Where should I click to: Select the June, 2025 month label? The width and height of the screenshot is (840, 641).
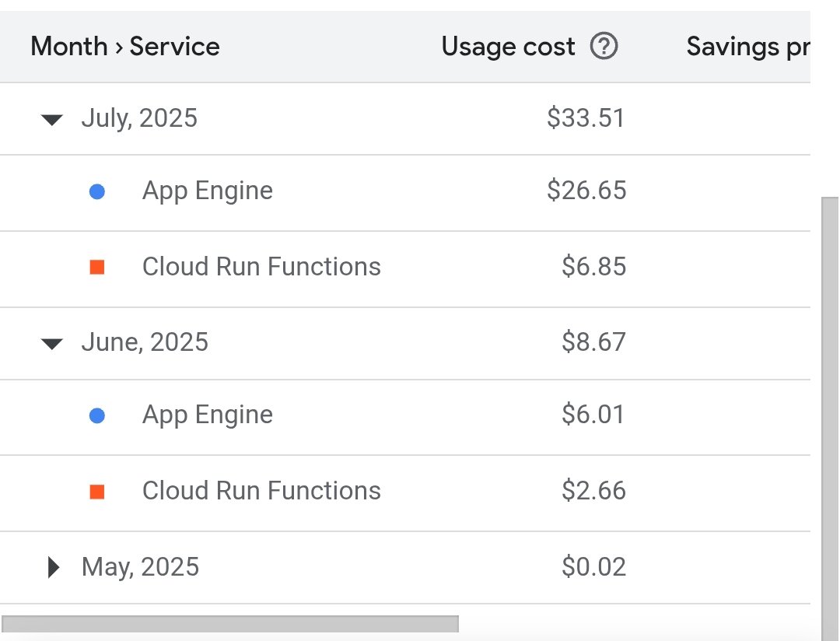[145, 342]
